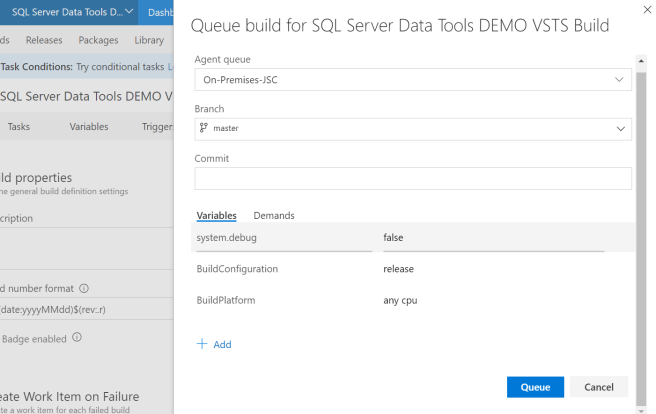Switch to the Demands tab
Screen dimensions: 656x414
coord(274,215)
